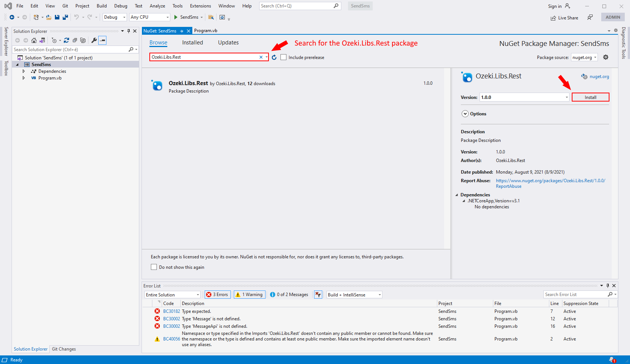Screen dimensions: 630x364
Task: Toggle the 1 Warning filter
Action: (250, 295)
